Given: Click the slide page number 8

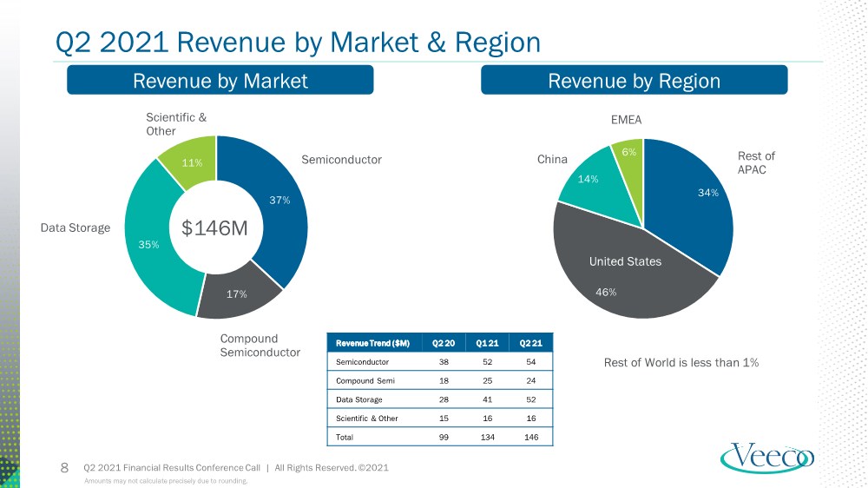Looking at the screenshot, I should tap(64, 468).
